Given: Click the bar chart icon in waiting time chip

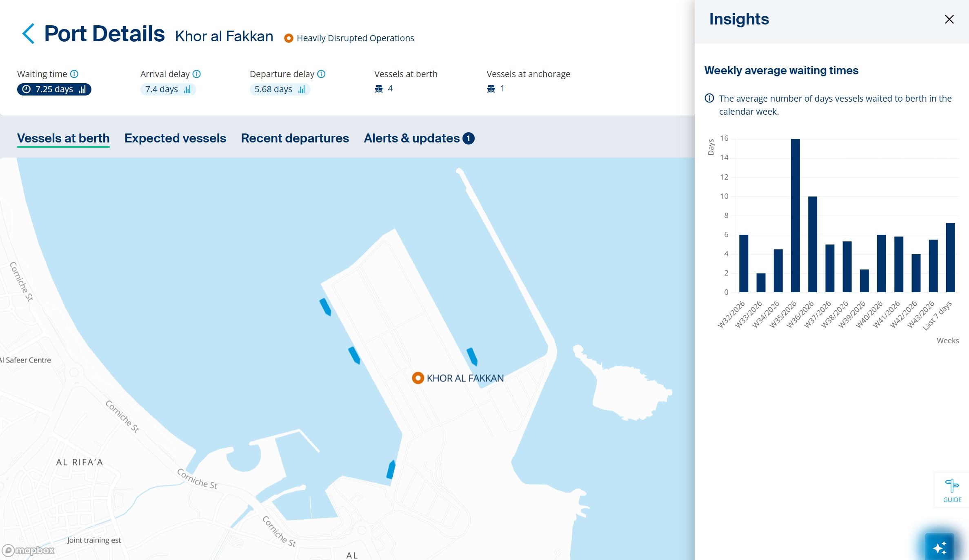Looking at the screenshot, I should (x=82, y=89).
